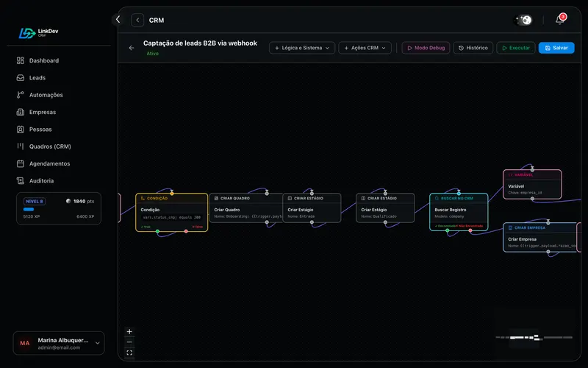Click the bottom output handle of Variável node
588x368 pixels.
[532, 199]
